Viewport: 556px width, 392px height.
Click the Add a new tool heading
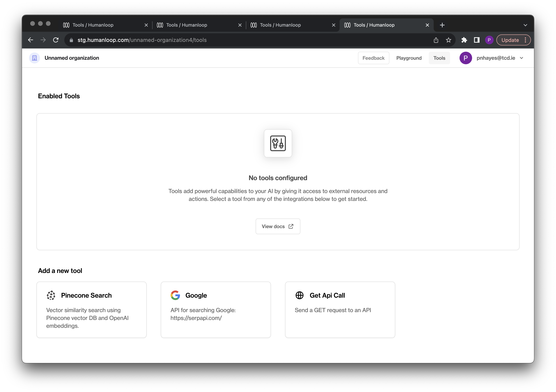click(x=60, y=271)
